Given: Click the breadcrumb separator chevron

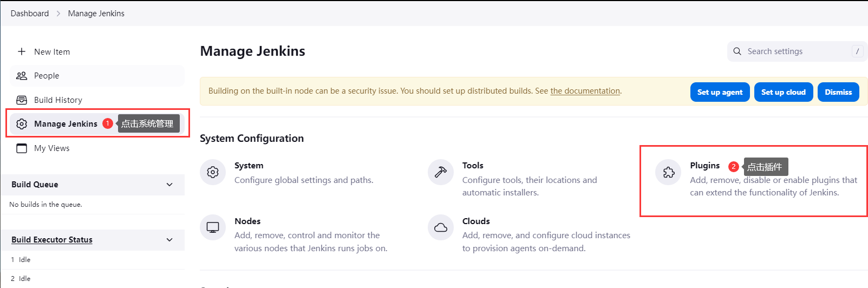Looking at the screenshot, I should [58, 14].
